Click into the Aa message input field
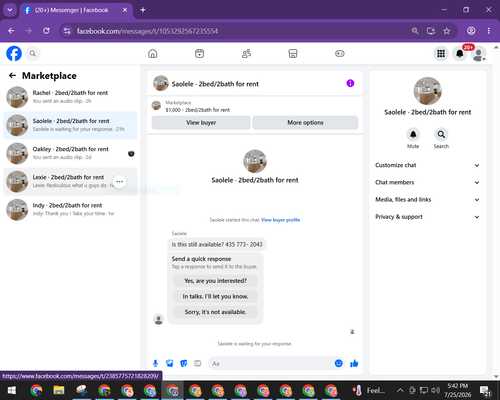This screenshot has height=400, width=500. coord(271,363)
